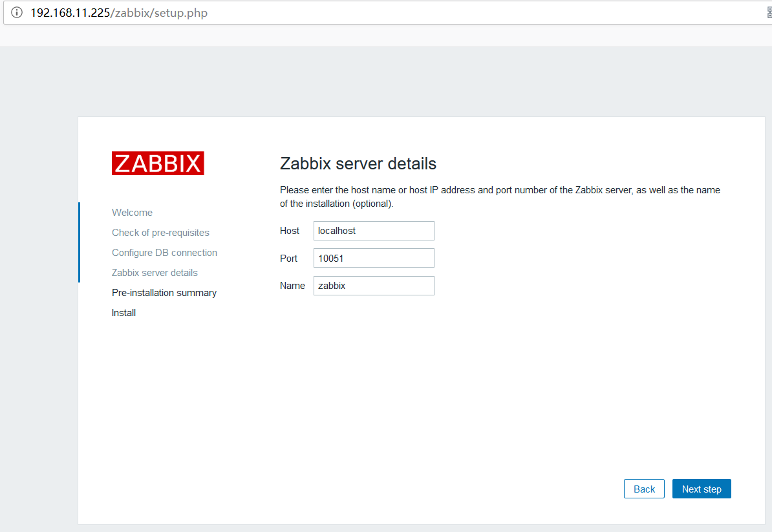772x532 pixels.
Task: Click the site information icon in address bar
Action: [17, 12]
